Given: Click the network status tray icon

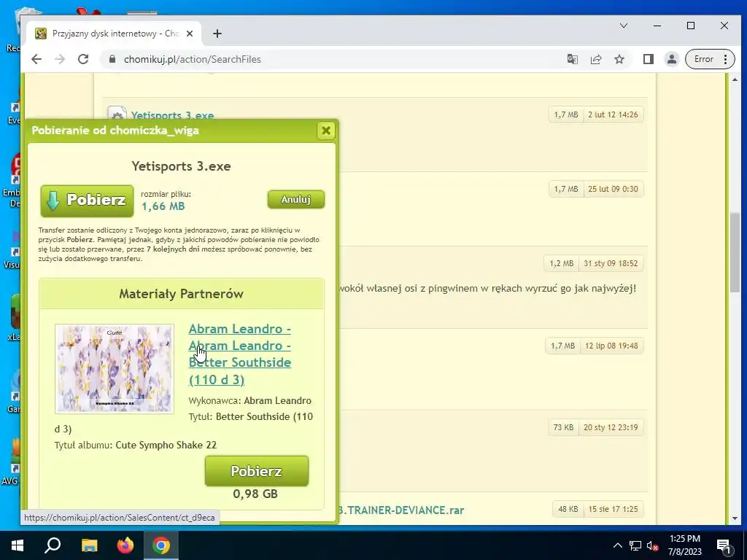Looking at the screenshot, I should (635, 545).
